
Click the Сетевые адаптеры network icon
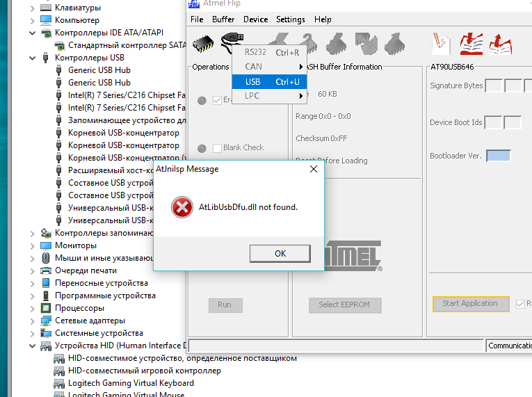pyautogui.click(x=46, y=321)
